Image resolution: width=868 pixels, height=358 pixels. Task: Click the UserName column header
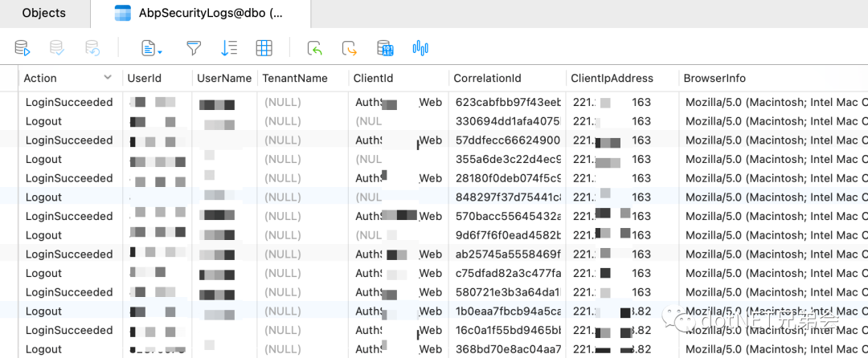pos(224,79)
